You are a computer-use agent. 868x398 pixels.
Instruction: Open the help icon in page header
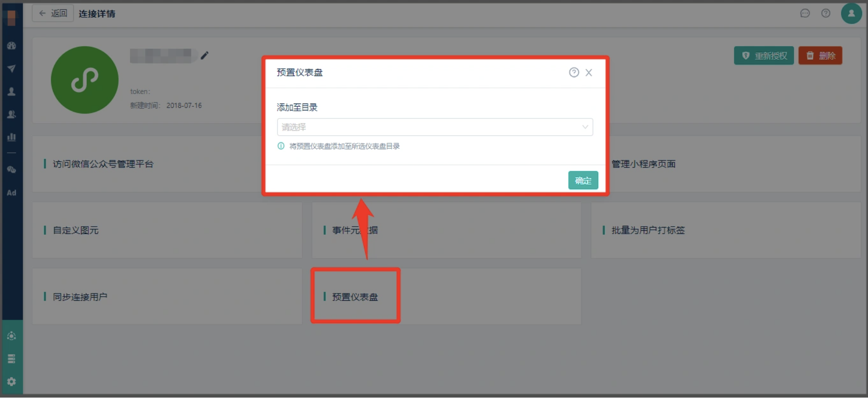pyautogui.click(x=826, y=14)
